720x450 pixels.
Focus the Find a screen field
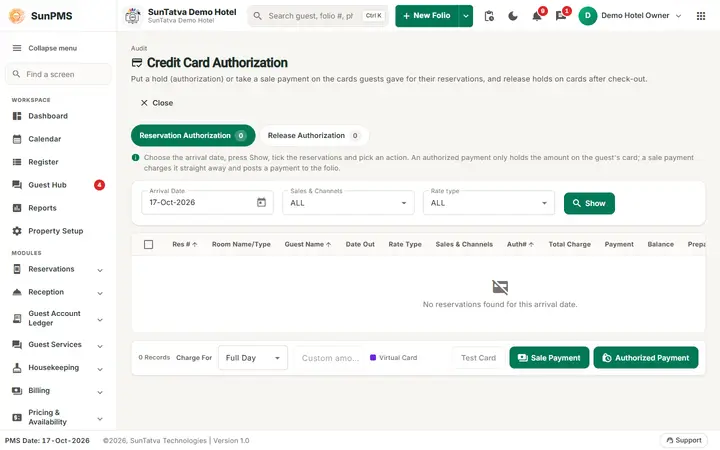(x=58, y=74)
